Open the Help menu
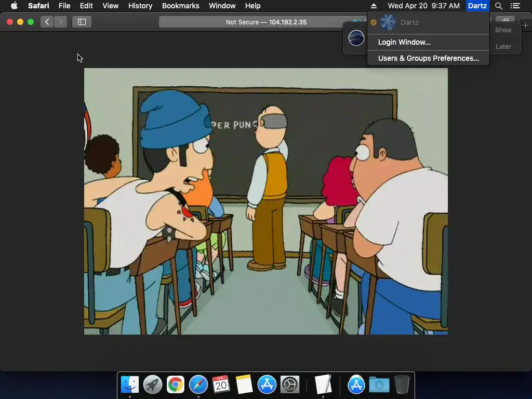Viewport: 532px width, 399px height. [253, 6]
